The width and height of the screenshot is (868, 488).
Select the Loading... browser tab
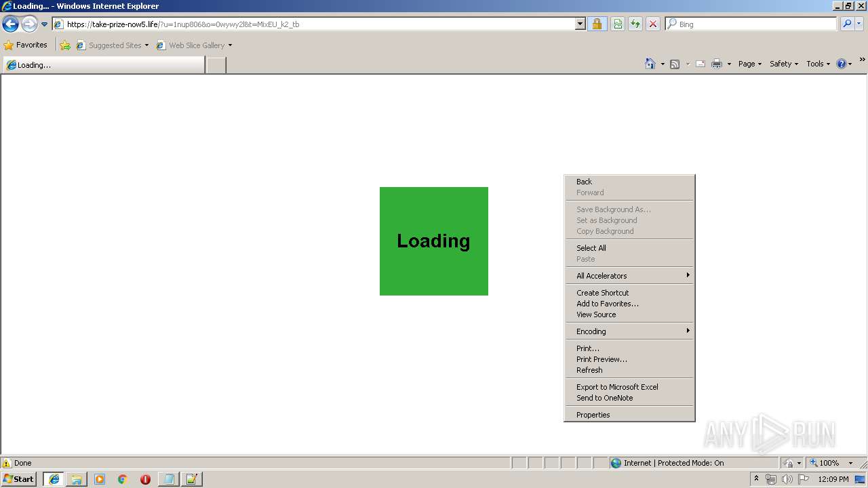click(x=104, y=65)
